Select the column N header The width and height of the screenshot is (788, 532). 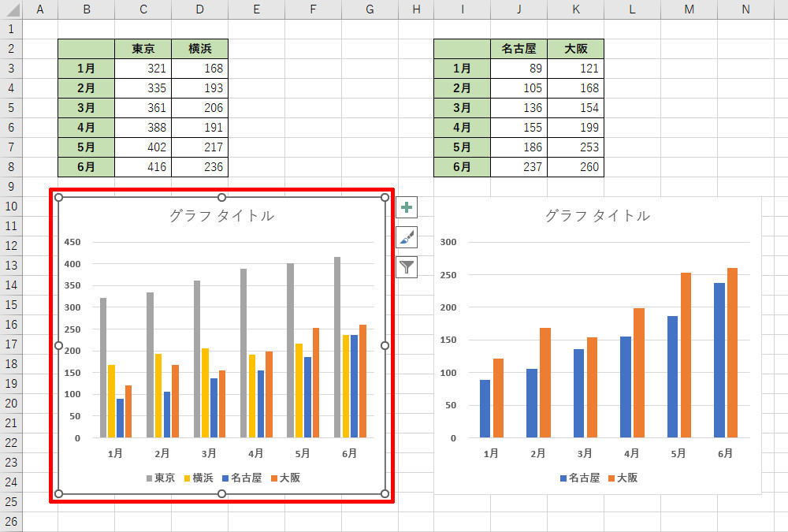745,9
